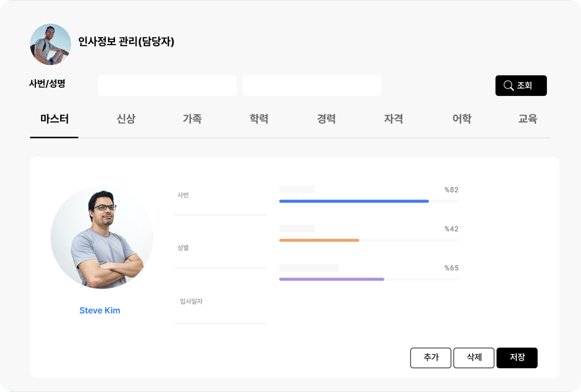Open the Steve Kim profile link
This screenshot has height=392, width=581.
click(99, 310)
